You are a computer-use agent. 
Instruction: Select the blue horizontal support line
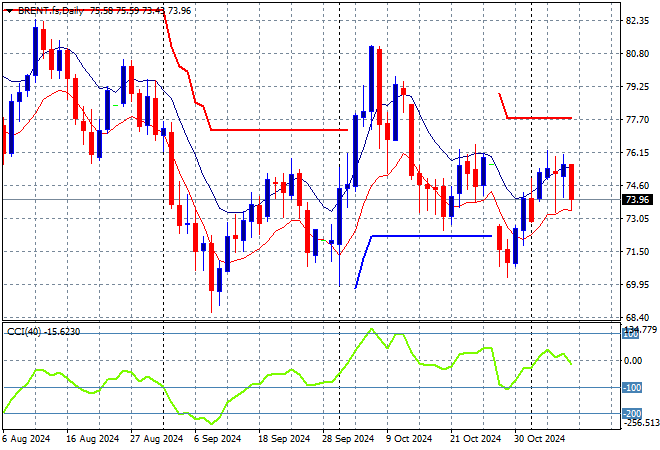tap(430, 236)
